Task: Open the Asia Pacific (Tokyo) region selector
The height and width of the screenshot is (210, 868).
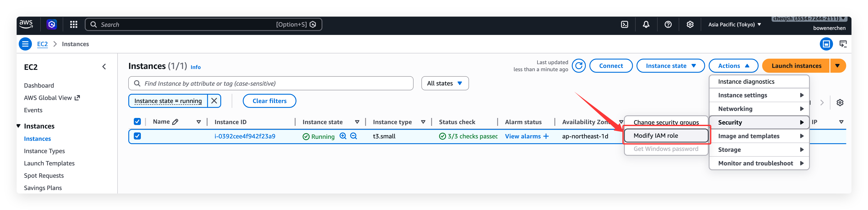Action: coord(734,25)
